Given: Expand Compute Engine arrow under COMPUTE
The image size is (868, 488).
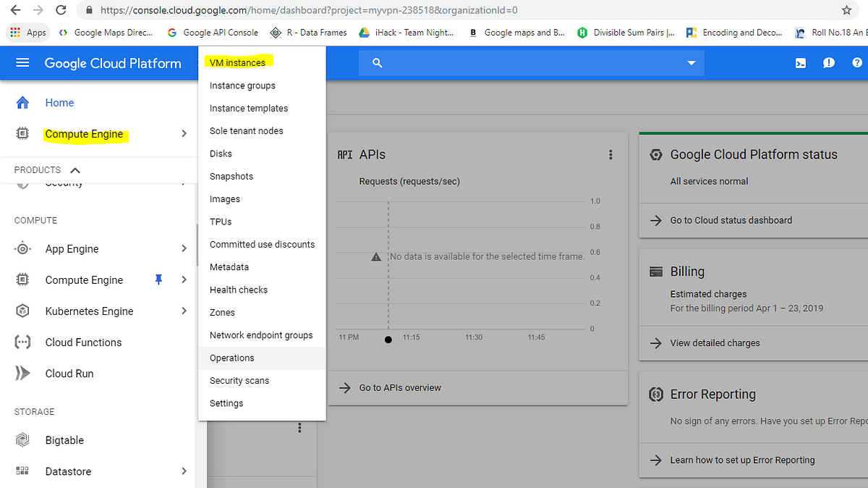Looking at the screenshot, I should point(184,279).
